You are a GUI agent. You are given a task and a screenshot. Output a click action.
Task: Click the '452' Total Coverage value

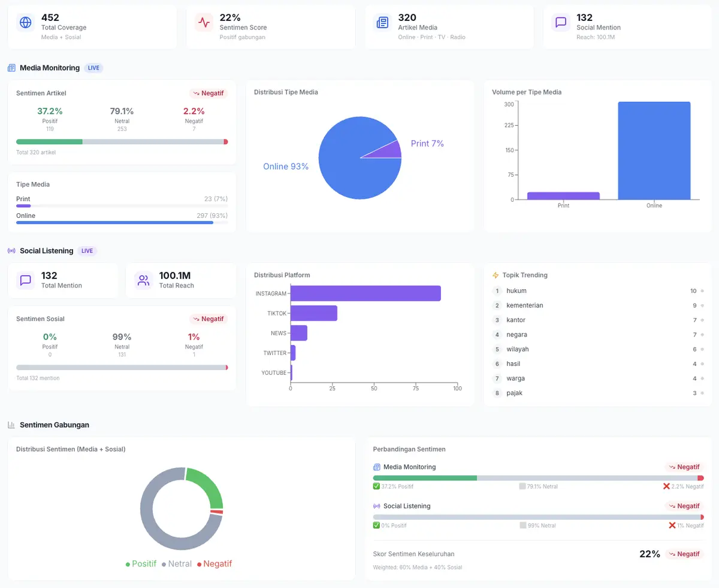[x=50, y=18]
